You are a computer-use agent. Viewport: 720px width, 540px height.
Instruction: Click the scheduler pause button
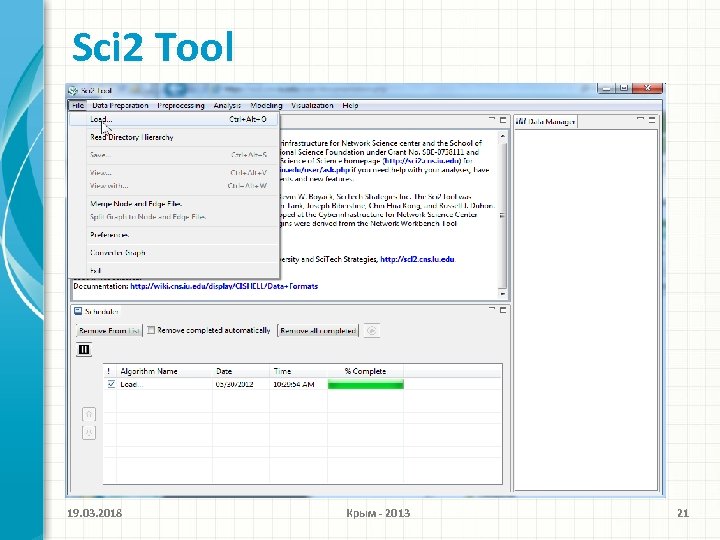click(x=84, y=350)
